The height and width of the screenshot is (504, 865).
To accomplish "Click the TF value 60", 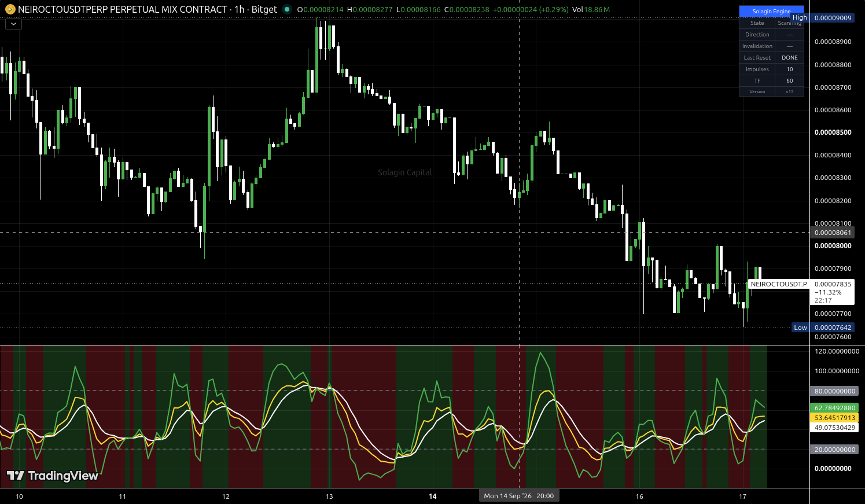I will [x=790, y=81].
